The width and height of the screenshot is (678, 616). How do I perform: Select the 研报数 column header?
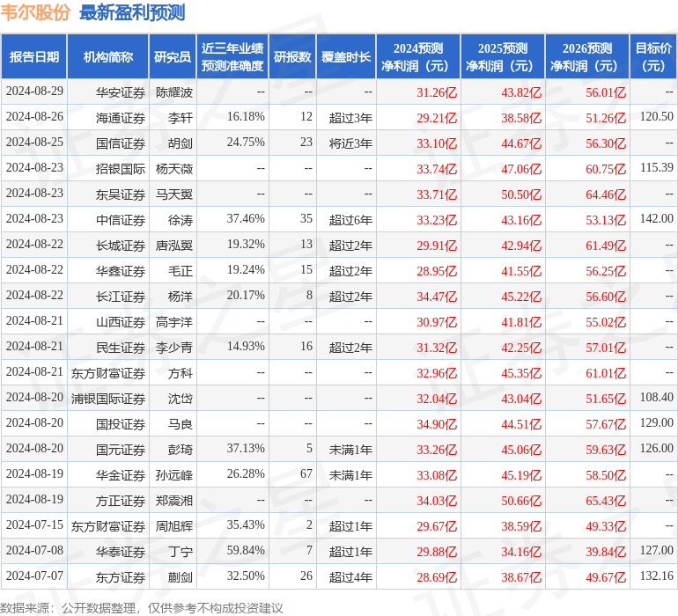pos(292,56)
